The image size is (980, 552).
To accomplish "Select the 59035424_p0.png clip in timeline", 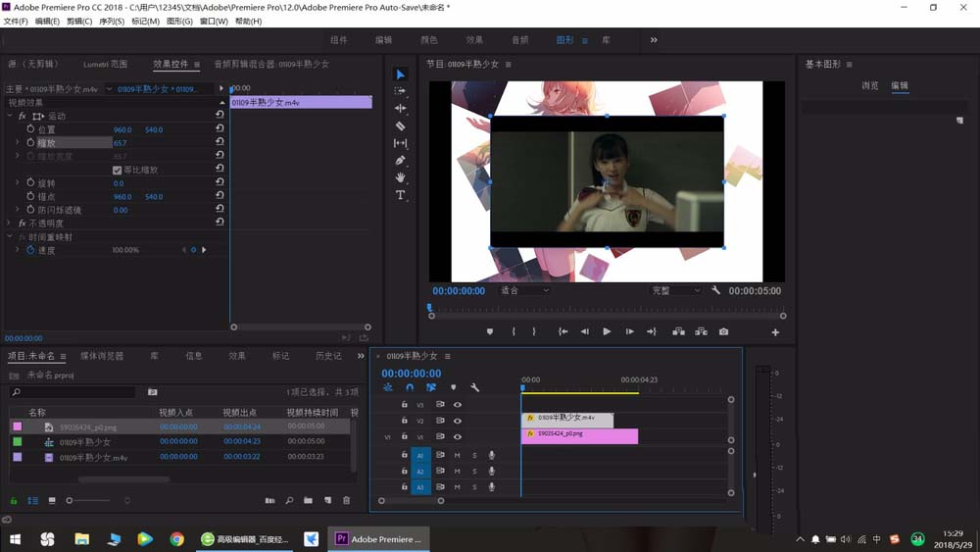I will 579,435.
